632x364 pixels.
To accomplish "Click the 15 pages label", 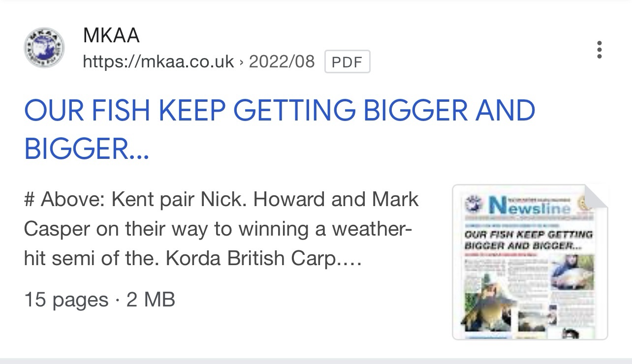I will click(x=66, y=300).
